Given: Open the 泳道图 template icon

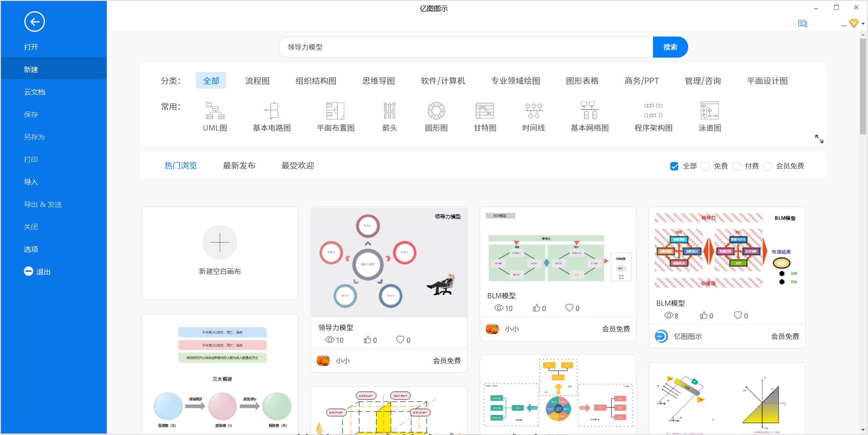Looking at the screenshot, I should pos(709,111).
